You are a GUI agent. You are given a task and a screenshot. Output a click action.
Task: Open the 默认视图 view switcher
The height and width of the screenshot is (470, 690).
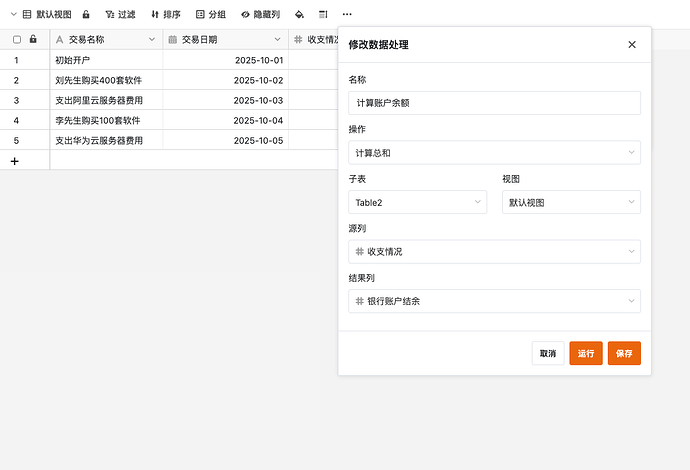[x=46, y=15]
